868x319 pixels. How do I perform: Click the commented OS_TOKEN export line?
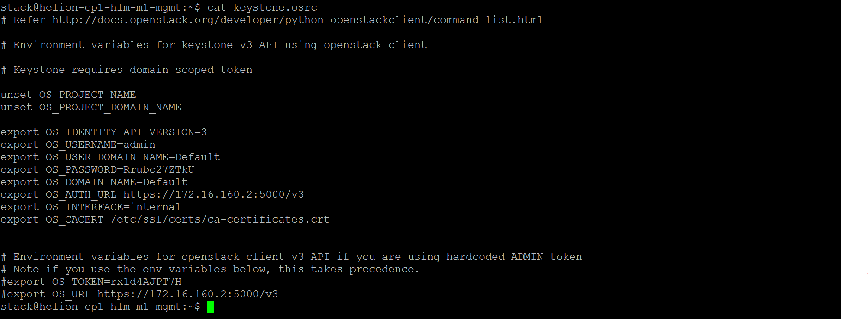click(91, 282)
